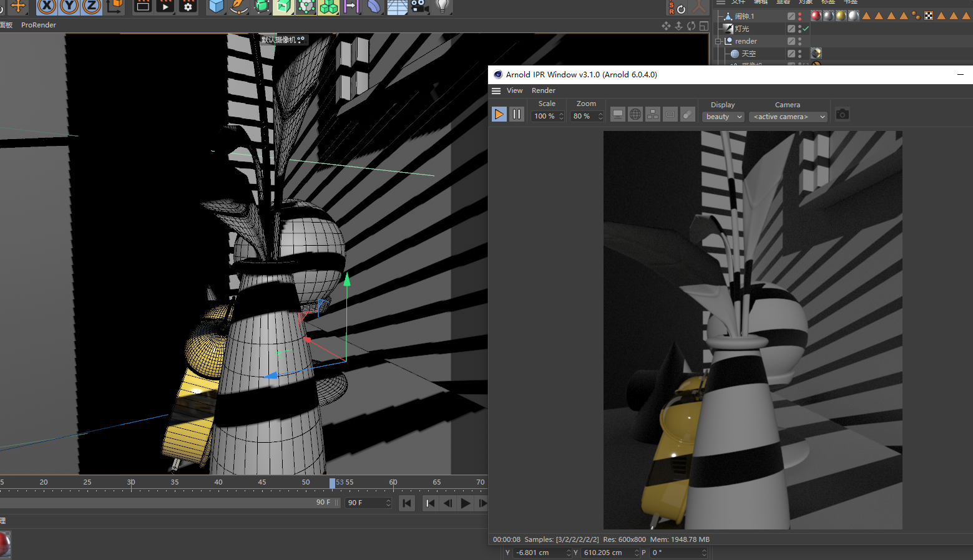Add floor environment grid icon
The width and height of the screenshot is (973, 560).
pos(397,7)
